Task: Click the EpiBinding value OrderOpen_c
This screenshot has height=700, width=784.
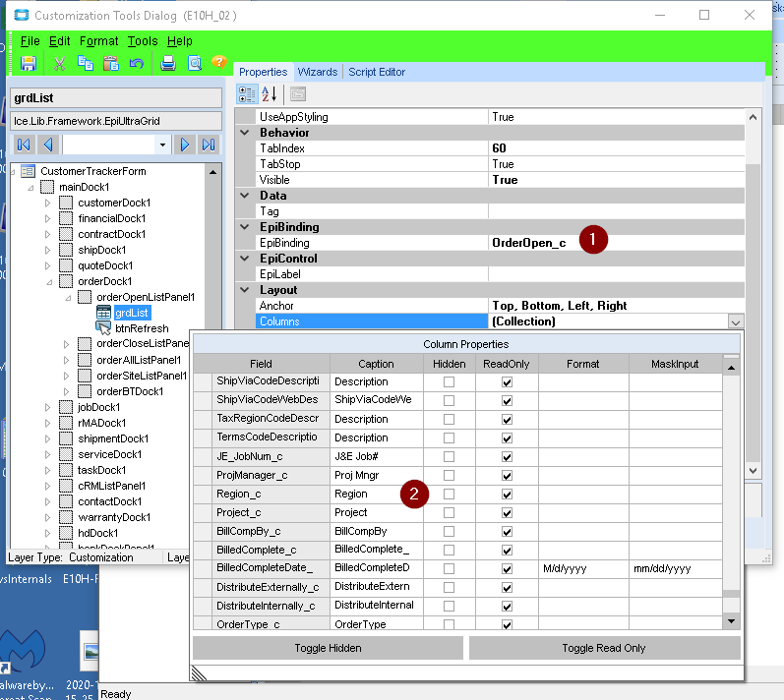Action: click(x=529, y=243)
